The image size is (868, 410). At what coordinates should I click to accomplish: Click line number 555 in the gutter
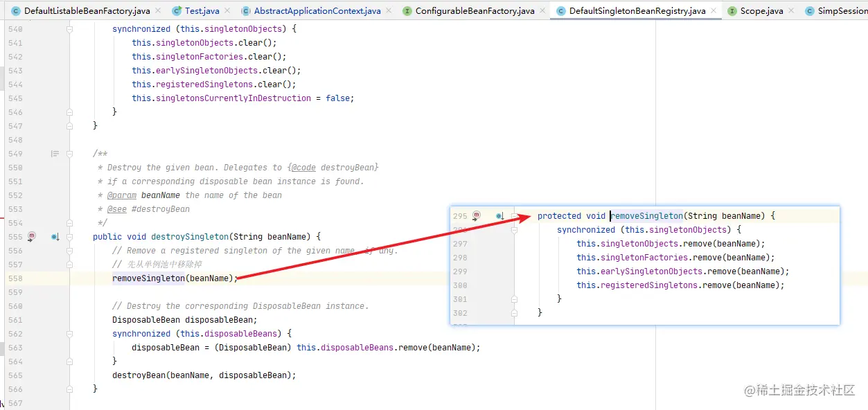(15, 237)
